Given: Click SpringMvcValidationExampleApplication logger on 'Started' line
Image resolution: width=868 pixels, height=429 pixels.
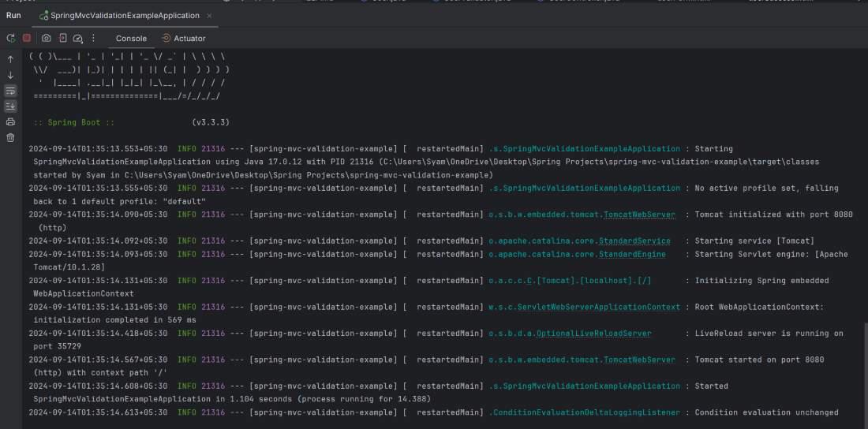Looking at the screenshot, I should tap(584, 386).
